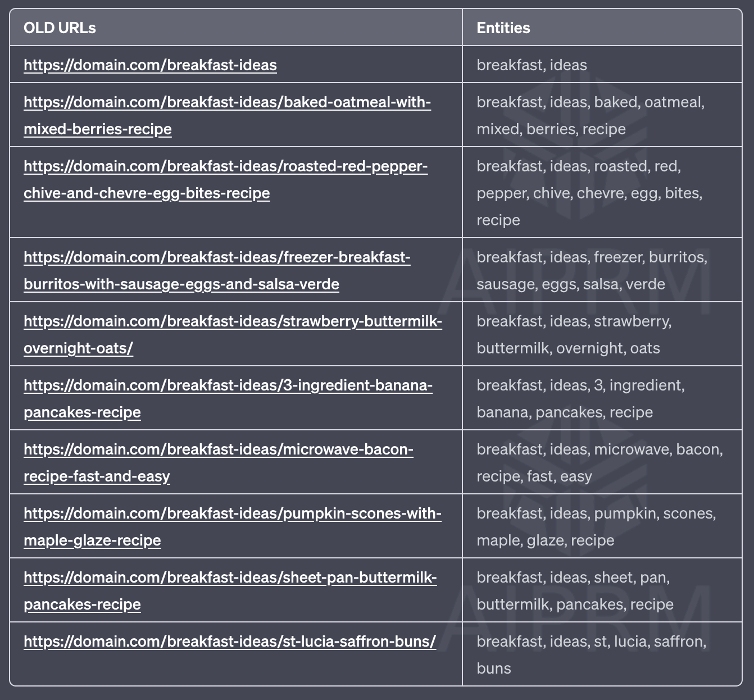Open the microwave-bacon-recipe-fast-and-easy link
This screenshot has height=700, width=754.
tap(219, 463)
